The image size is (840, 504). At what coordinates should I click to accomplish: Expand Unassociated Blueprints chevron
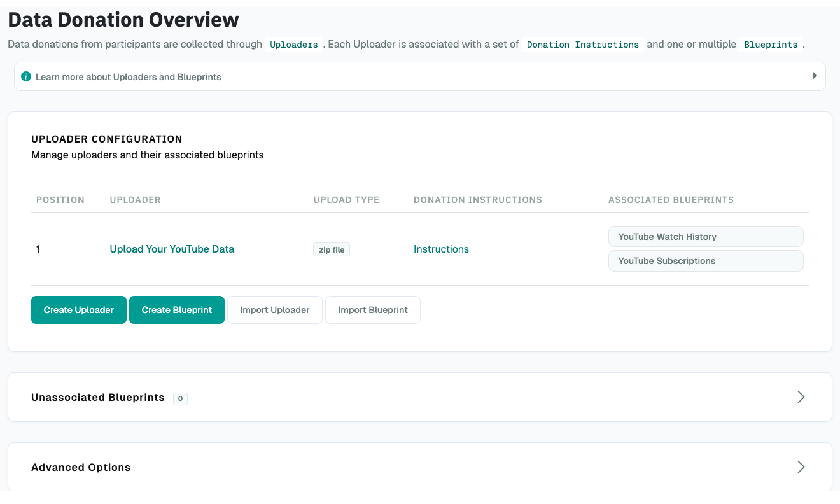click(801, 397)
